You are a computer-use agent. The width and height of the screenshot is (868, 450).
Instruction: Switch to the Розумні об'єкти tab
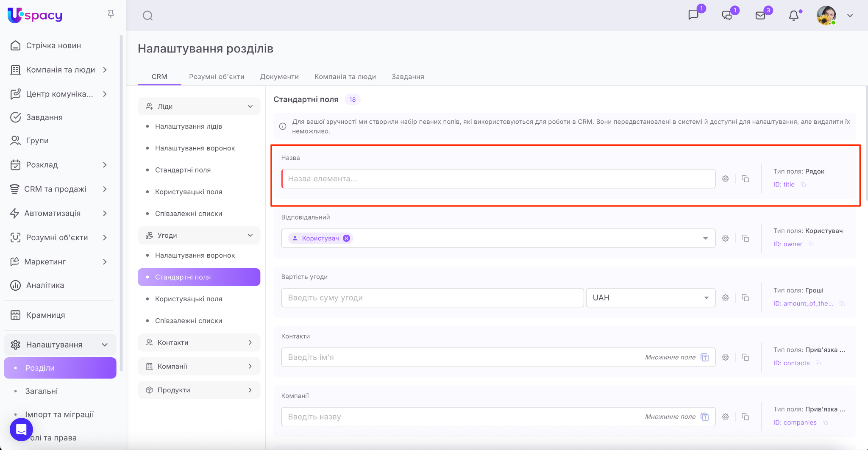(216, 77)
